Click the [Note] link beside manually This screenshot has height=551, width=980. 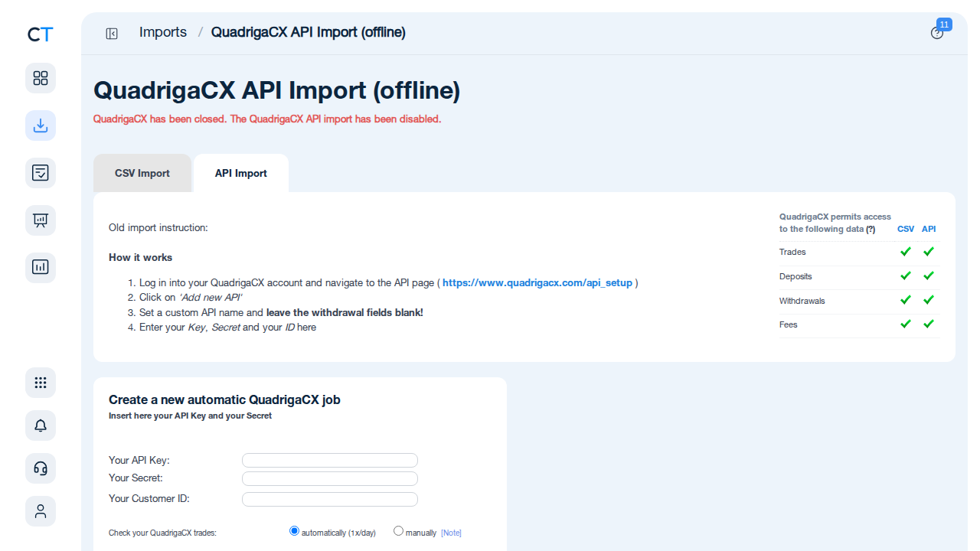[x=451, y=533]
